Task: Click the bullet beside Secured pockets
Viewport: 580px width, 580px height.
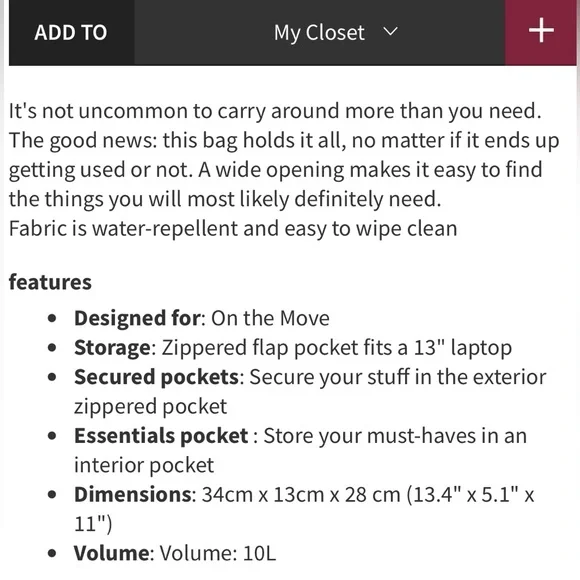Action: point(52,377)
